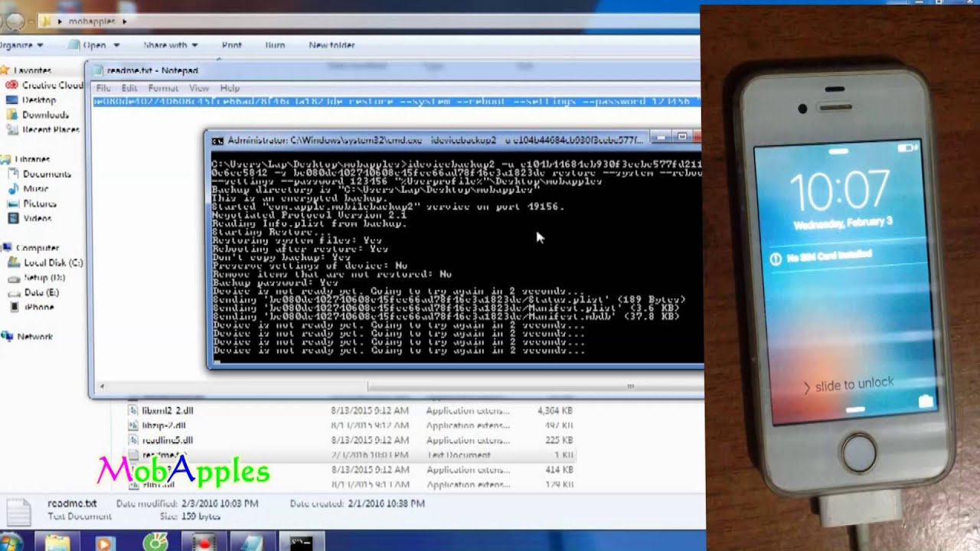Click 'Date created: 2/1/2016 10:38 PM' detail
Screen dimensions: 980x551
click(358, 504)
